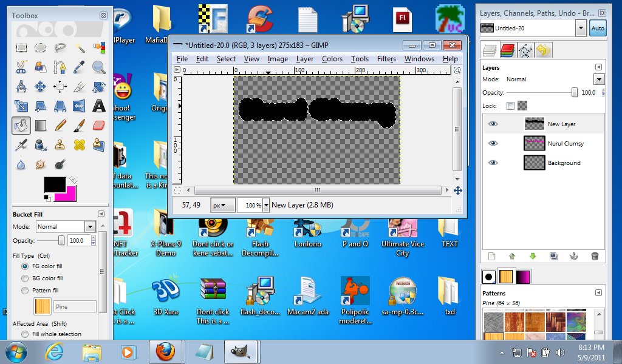Open Bucket Fill tab menu arrow

pos(101,214)
